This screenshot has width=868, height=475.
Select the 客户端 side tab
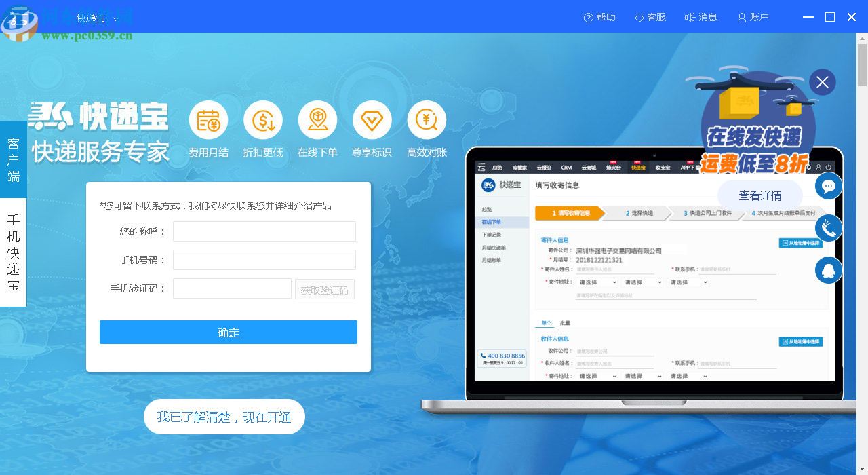pos(13,159)
